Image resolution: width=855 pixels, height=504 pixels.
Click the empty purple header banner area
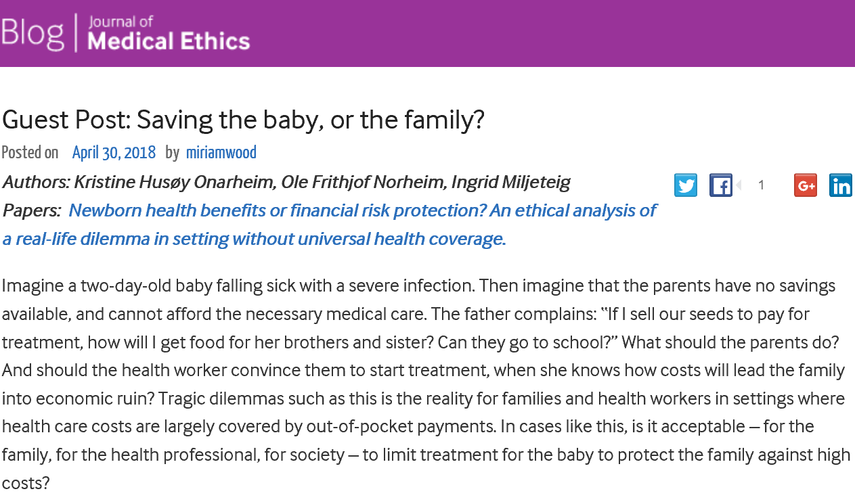click(542, 32)
